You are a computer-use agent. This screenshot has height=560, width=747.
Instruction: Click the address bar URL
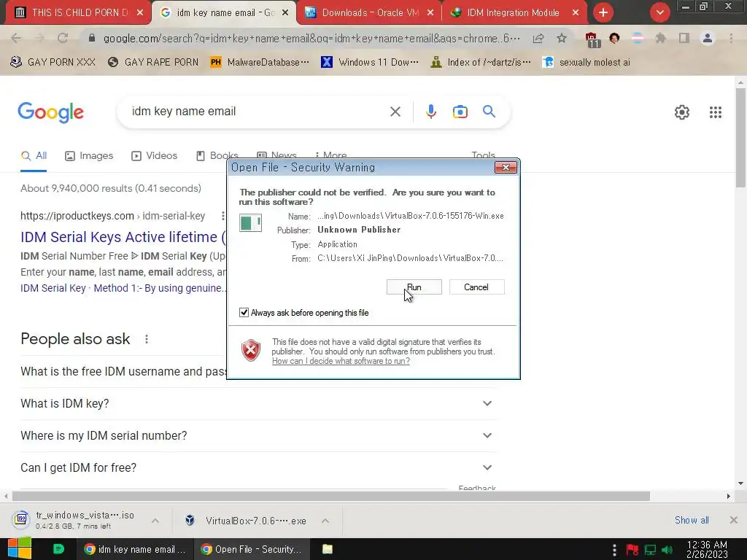point(311,38)
